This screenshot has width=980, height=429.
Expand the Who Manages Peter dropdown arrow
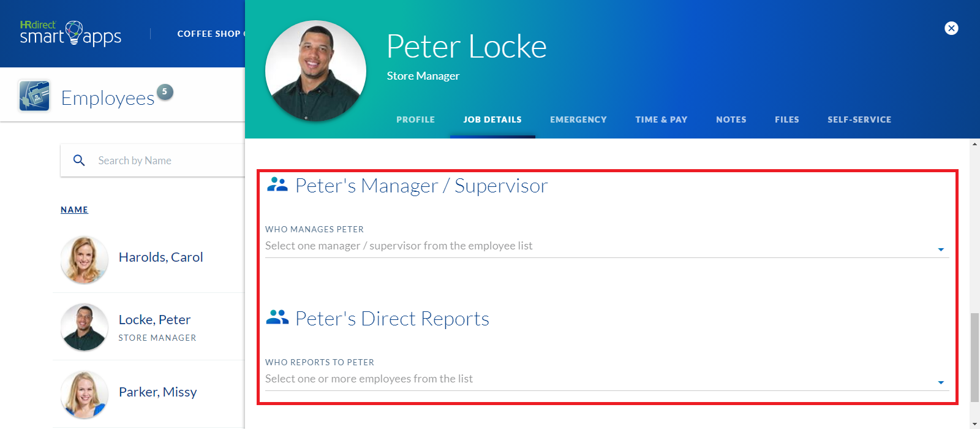click(x=941, y=249)
